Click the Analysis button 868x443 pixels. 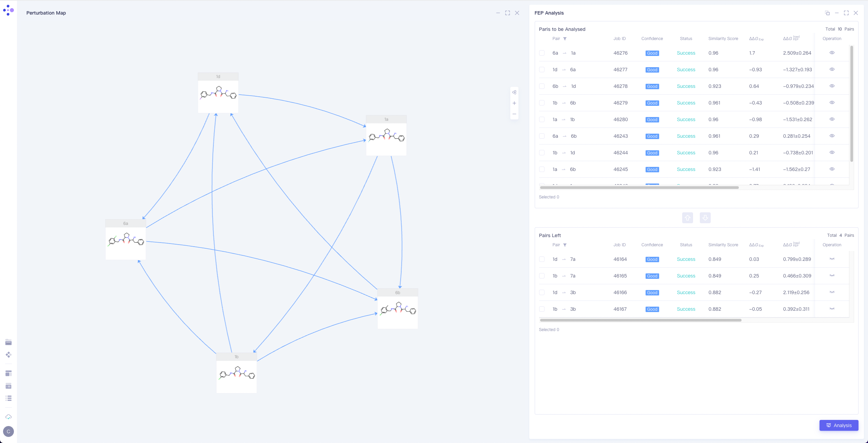coord(839,425)
